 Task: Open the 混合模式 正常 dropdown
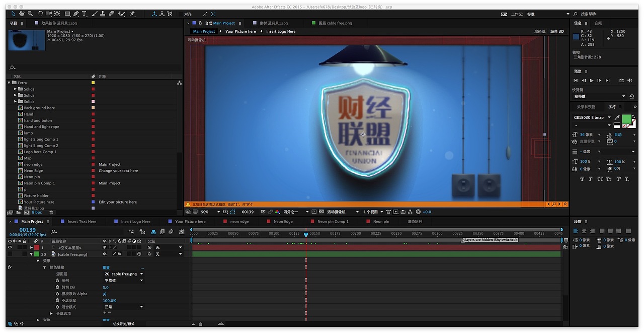pos(124,307)
